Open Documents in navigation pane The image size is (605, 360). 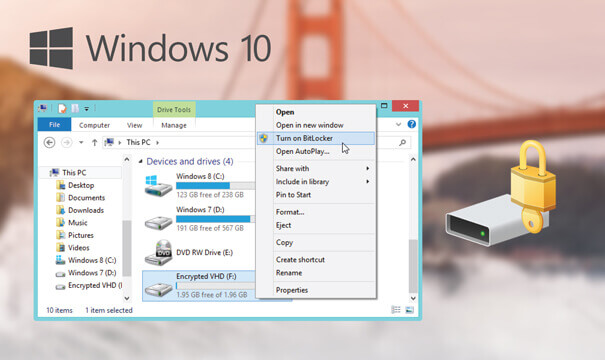(x=86, y=198)
